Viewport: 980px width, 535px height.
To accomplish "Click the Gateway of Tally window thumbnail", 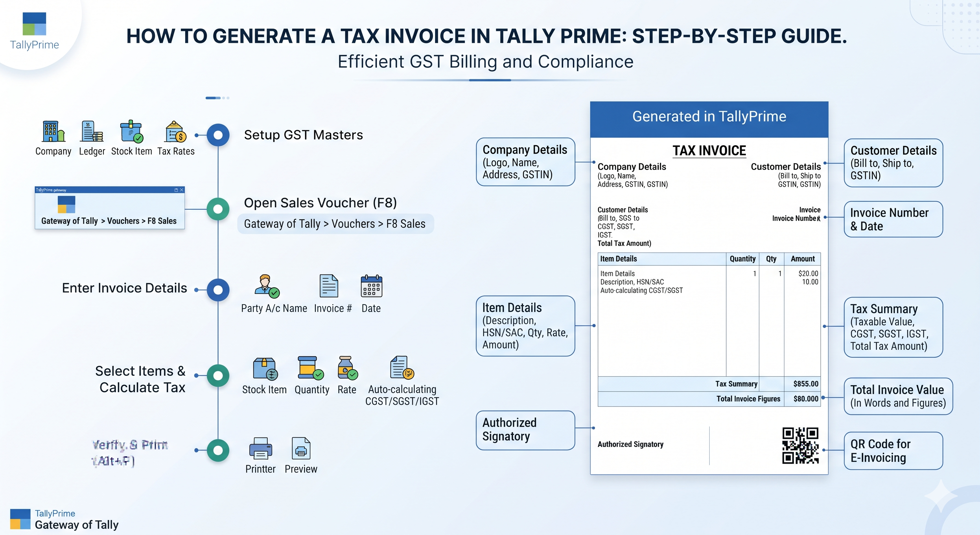I will click(110, 208).
